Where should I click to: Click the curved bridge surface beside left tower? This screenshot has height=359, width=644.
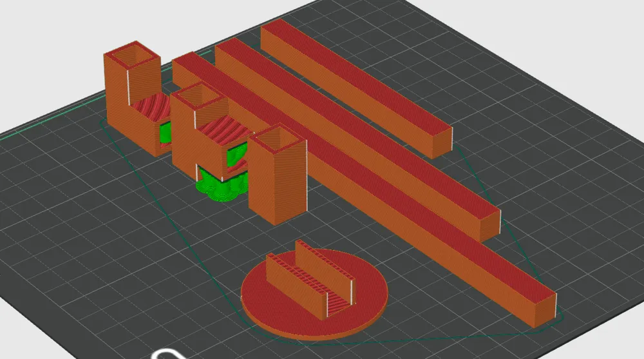coord(150,108)
